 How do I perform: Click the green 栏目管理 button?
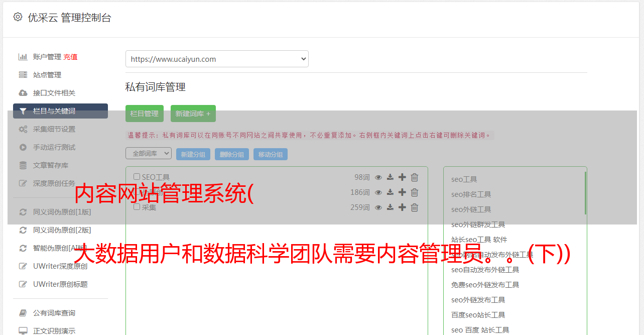(145, 114)
